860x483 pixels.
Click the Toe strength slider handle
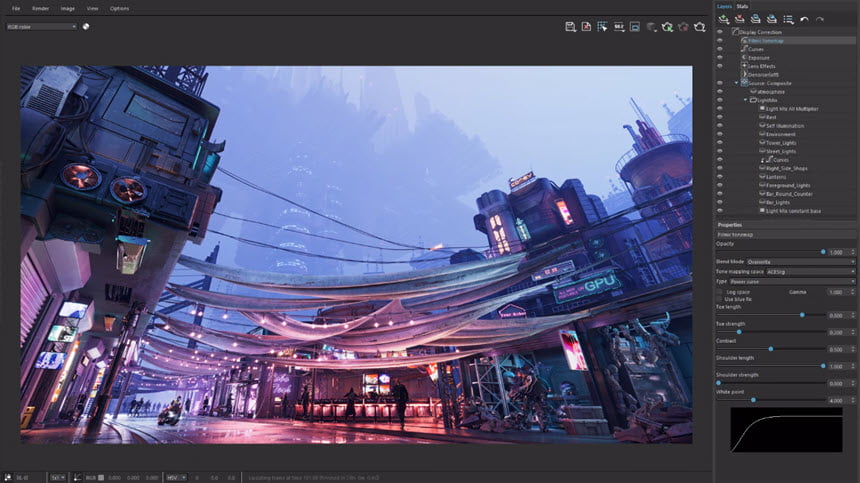click(739, 332)
